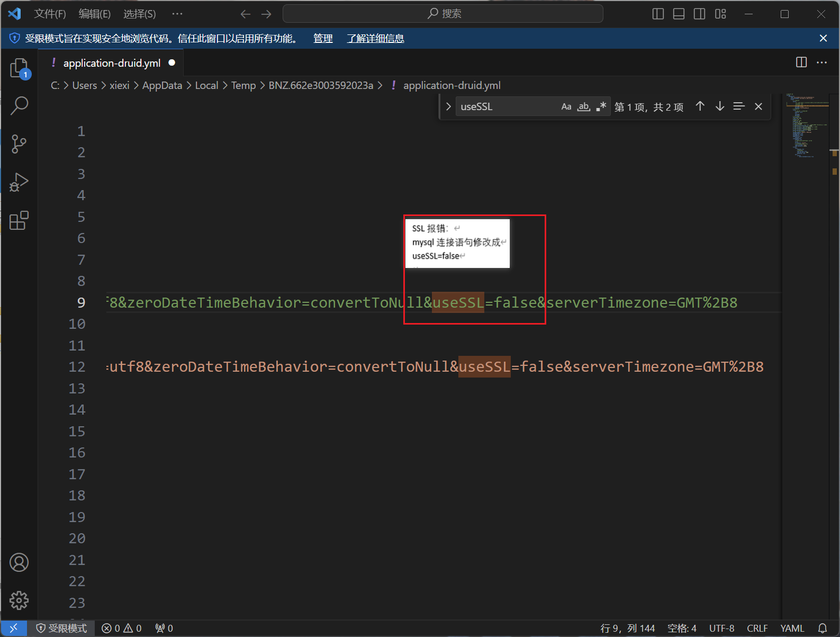This screenshot has height=637, width=840.
Task: Go forward with navigation right arrow
Action: pos(266,14)
